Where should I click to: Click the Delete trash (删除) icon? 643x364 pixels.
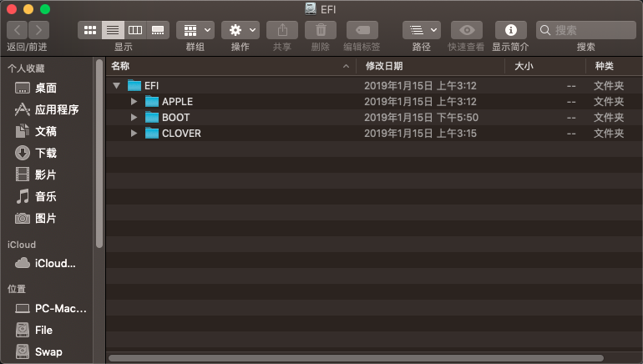point(321,30)
